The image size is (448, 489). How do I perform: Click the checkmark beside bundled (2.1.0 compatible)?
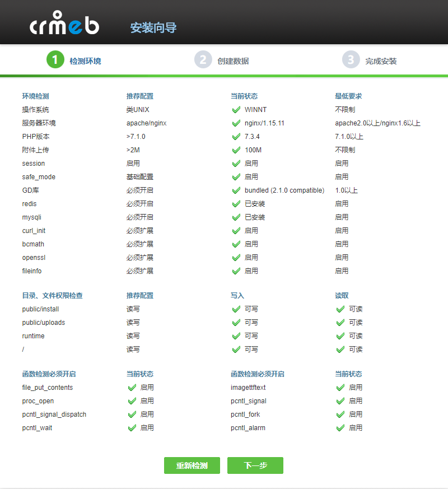tap(236, 190)
